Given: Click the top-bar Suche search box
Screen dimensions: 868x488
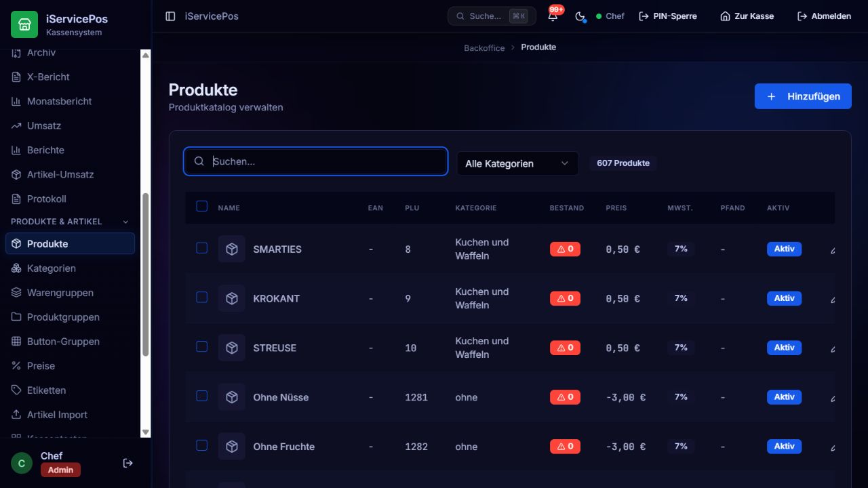Looking at the screenshot, I should [x=492, y=16].
